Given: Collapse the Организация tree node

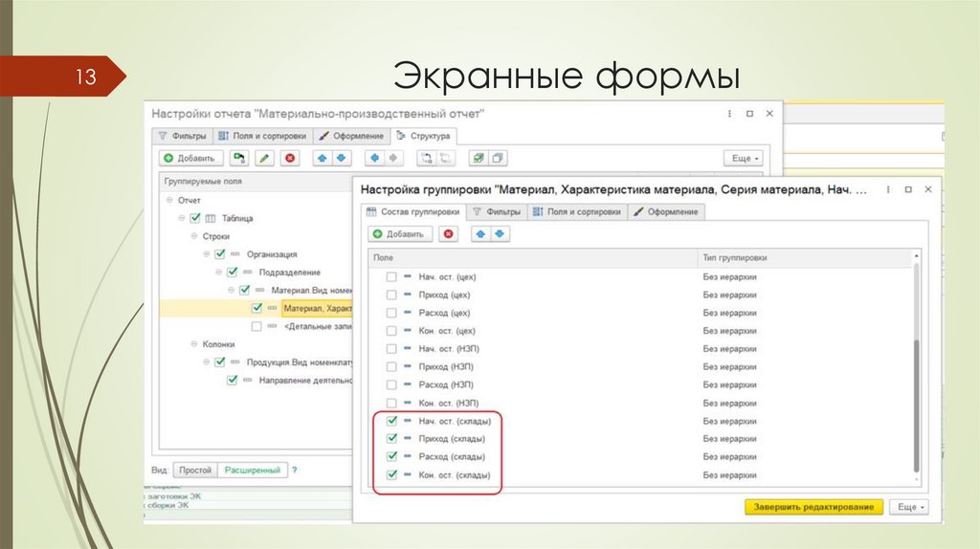Looking at the screenshot, I should [207, 254].
